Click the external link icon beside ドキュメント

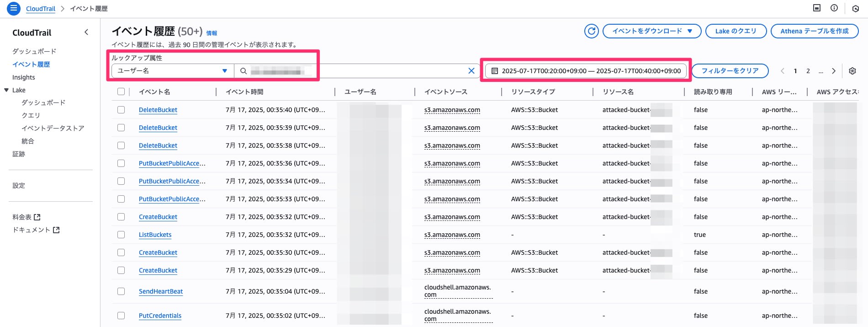tap(56, 230)
